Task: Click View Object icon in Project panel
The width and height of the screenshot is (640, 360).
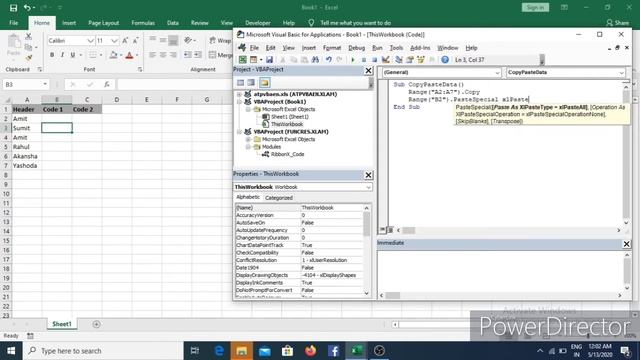Action: pyautogui.click(x=251, y=82)
